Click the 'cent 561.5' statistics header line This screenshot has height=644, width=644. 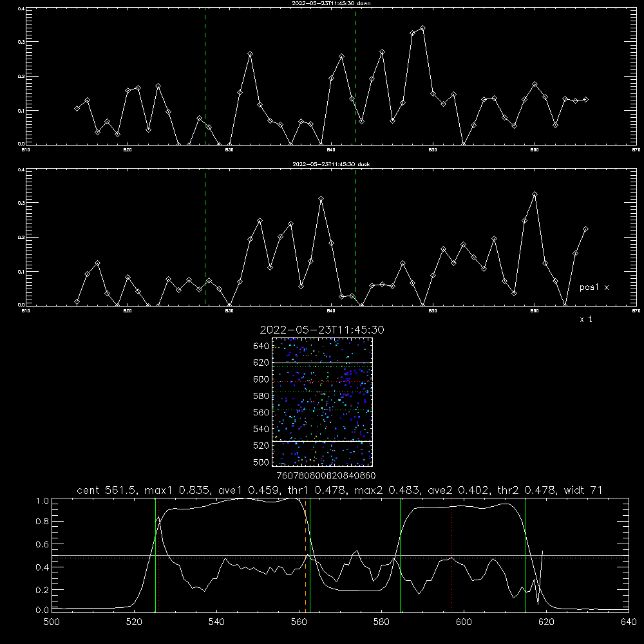[339, 490]
